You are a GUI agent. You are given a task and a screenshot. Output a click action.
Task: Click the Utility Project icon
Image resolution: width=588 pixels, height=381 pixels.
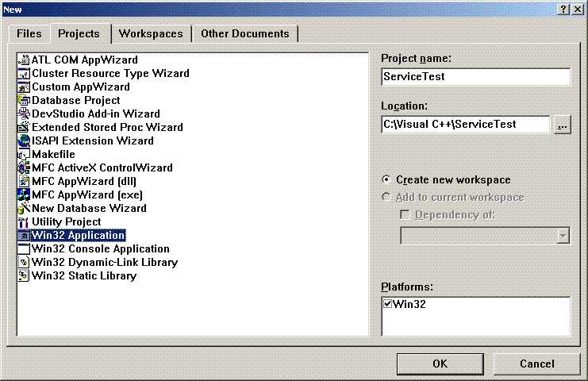[x=24, y=222]
